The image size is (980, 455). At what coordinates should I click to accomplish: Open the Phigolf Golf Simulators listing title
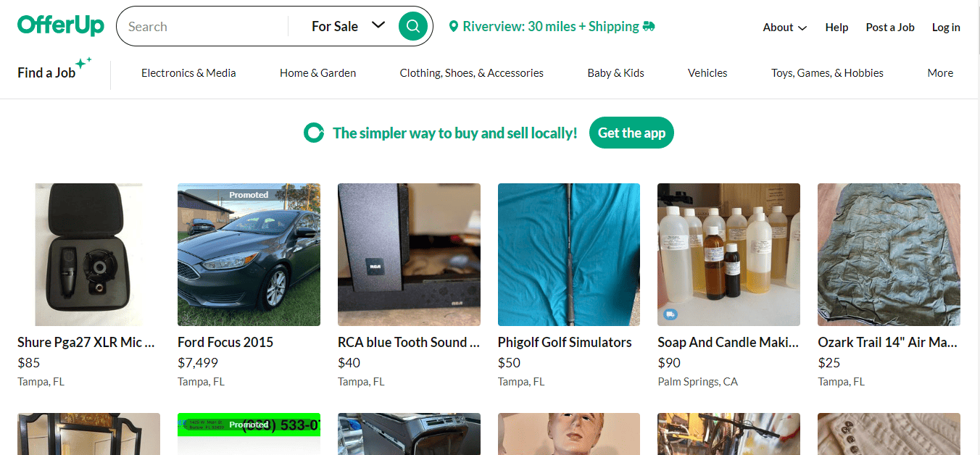point(565,342)
